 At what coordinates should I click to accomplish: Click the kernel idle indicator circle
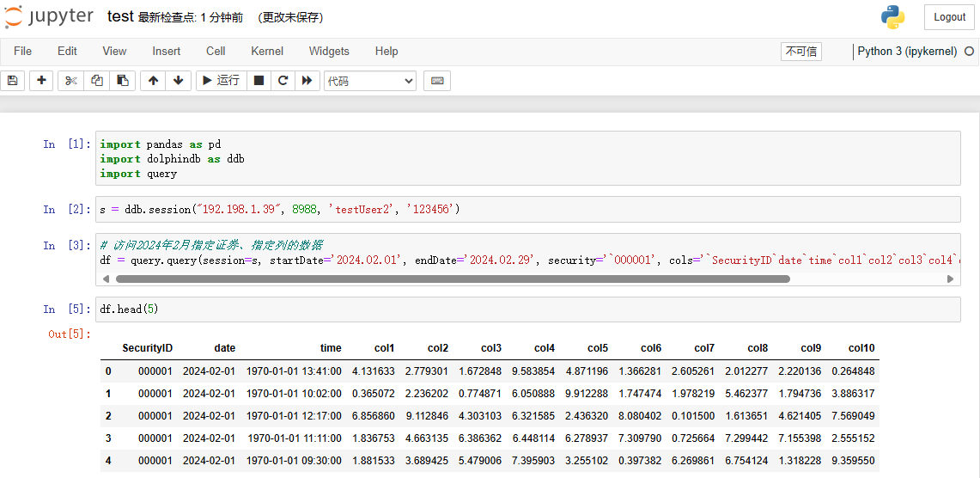coord(970,52)
